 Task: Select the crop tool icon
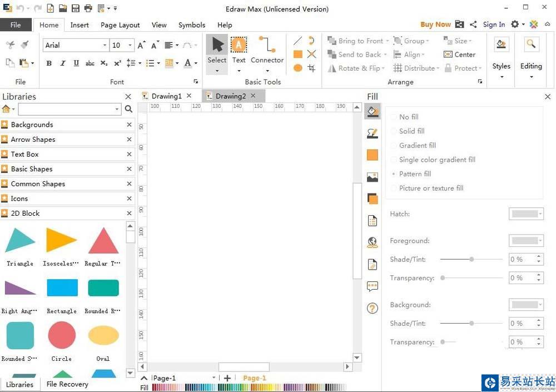(311, 68)
